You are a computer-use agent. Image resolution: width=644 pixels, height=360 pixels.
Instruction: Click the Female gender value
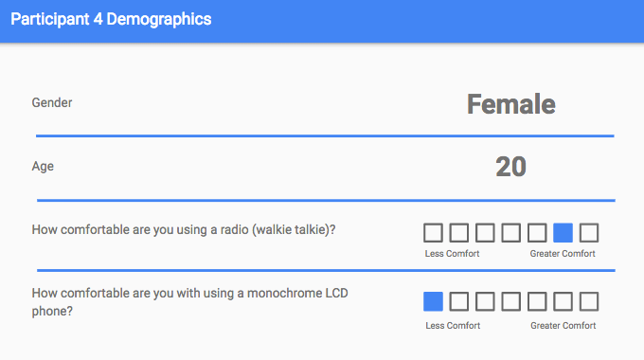point(510,104)
